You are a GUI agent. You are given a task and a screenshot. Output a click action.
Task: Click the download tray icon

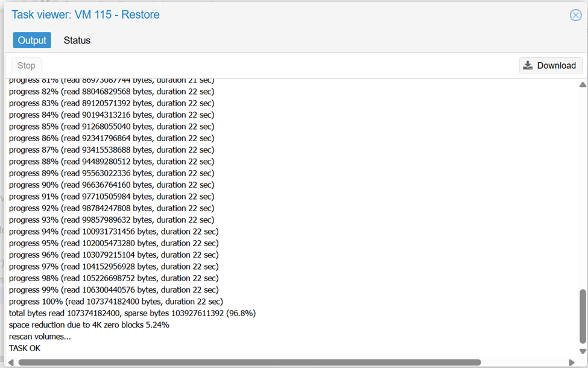[x=528, y=65]
